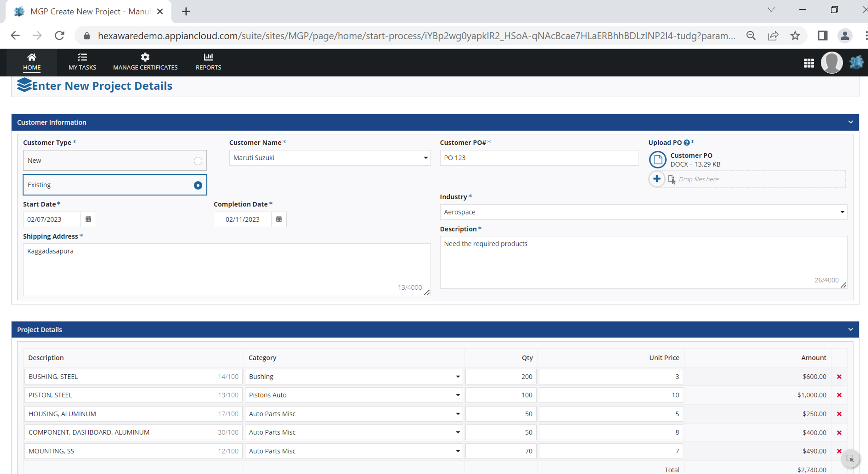Image resolution: width=868 pixels, height=474 pixels.
Task: Collapse the Customer Information section
Action: point(850,122)
